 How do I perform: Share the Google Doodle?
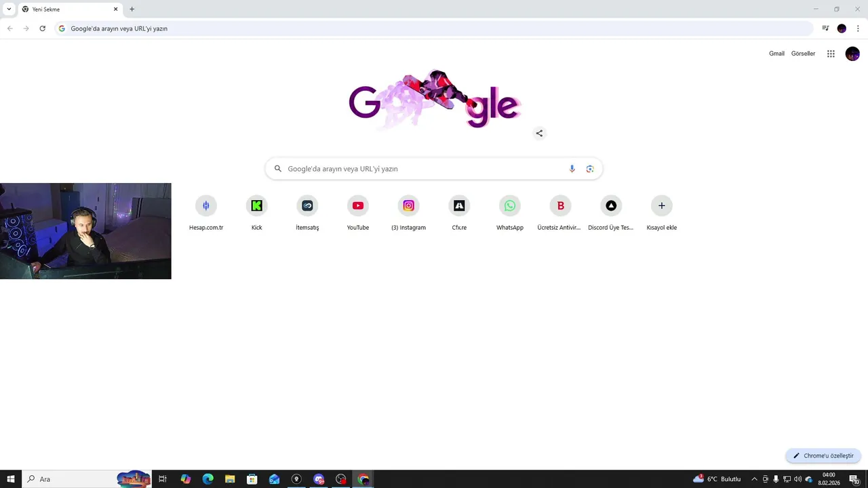tap(539, 134)
